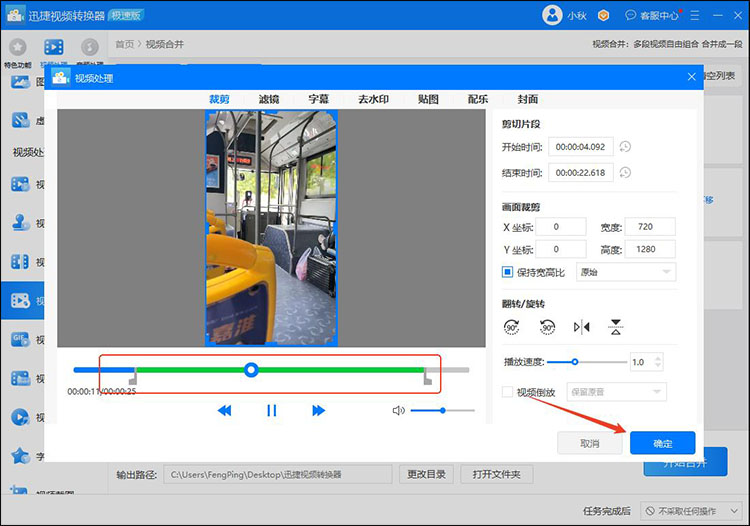Rotate video 90 degrees clockwise
This screenshot has height=526, width=750.
[511, 327]
